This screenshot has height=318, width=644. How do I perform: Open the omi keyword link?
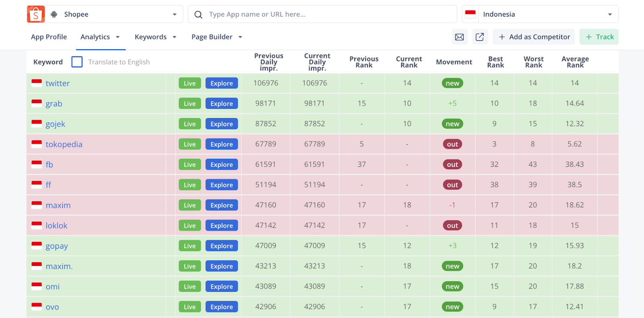[53, 287]
